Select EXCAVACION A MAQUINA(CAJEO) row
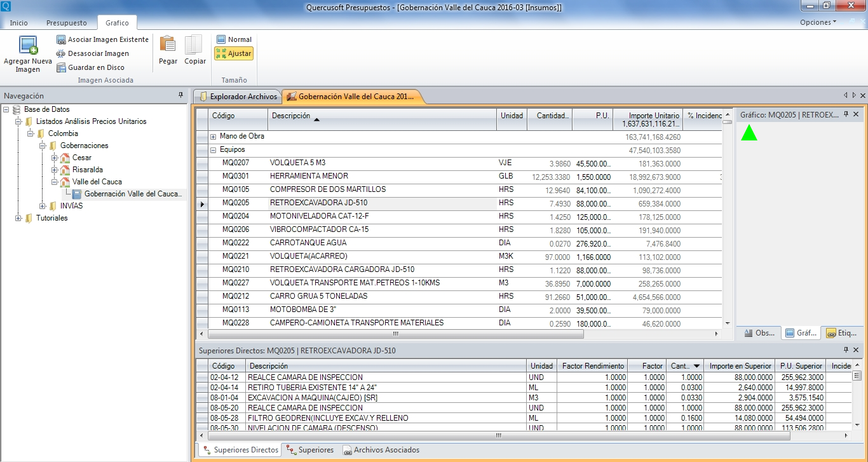Screen dimensions: 868x462 pyautogui.click(x=524, y=397)
